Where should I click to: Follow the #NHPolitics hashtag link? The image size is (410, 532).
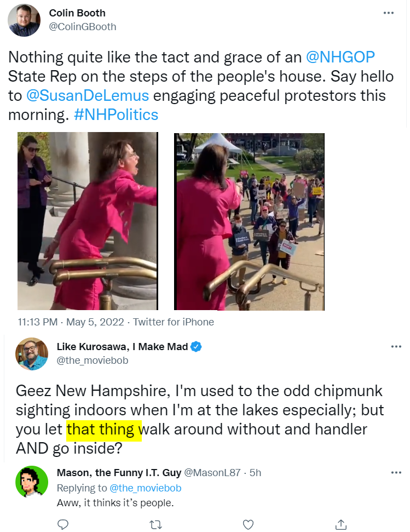[x=116, y=115]
